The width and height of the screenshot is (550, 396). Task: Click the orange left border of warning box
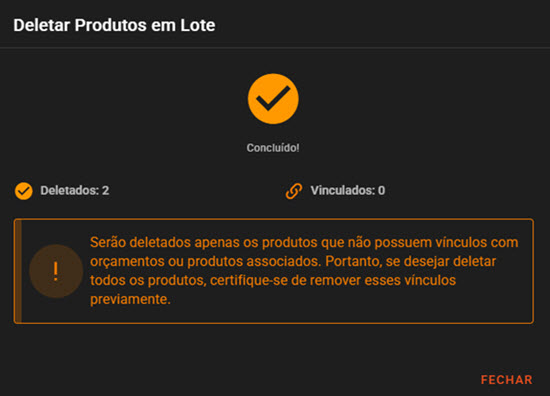point(18,271)
